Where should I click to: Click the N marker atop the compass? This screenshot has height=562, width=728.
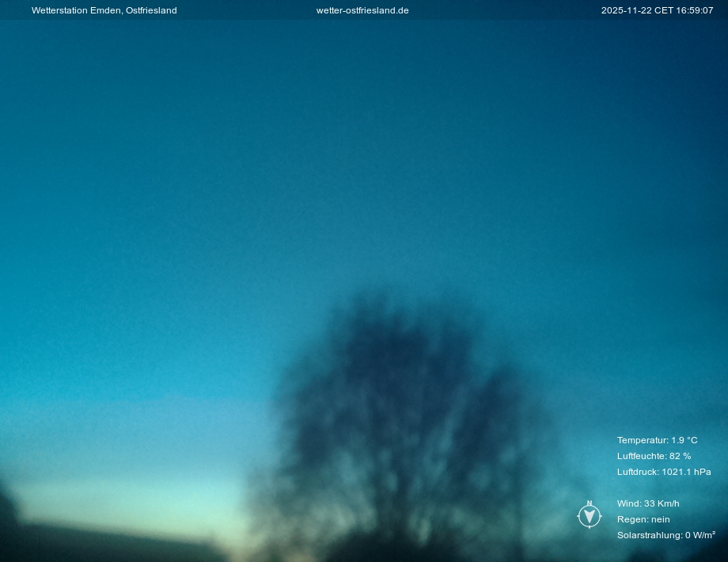tap(590, 503)
